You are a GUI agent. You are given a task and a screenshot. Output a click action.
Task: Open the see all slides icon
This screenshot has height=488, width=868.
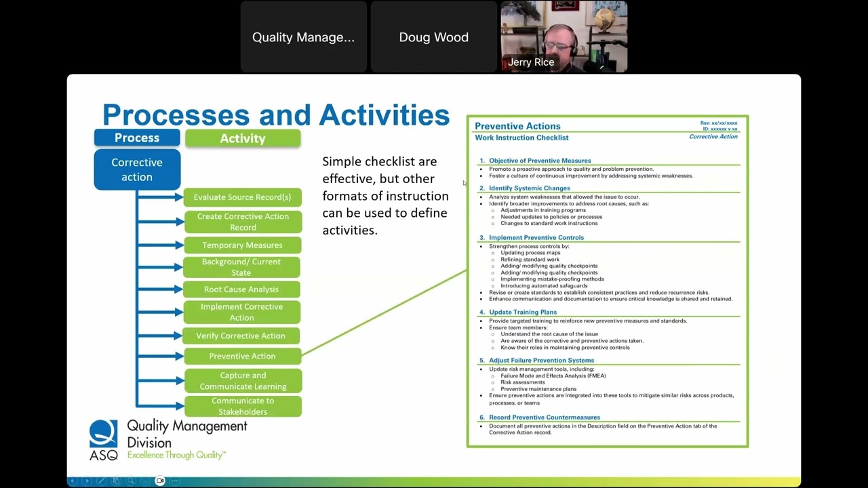(x=116, y=481)
